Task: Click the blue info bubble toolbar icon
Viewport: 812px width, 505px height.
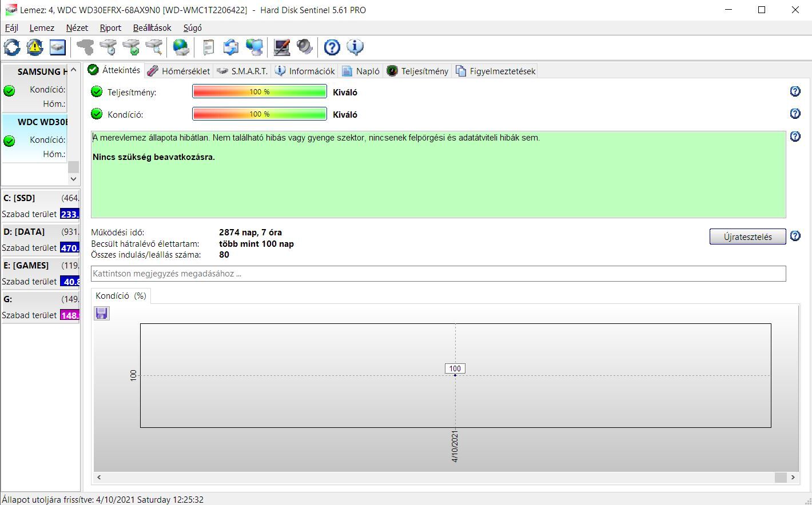Action: [x=355, y=47]
